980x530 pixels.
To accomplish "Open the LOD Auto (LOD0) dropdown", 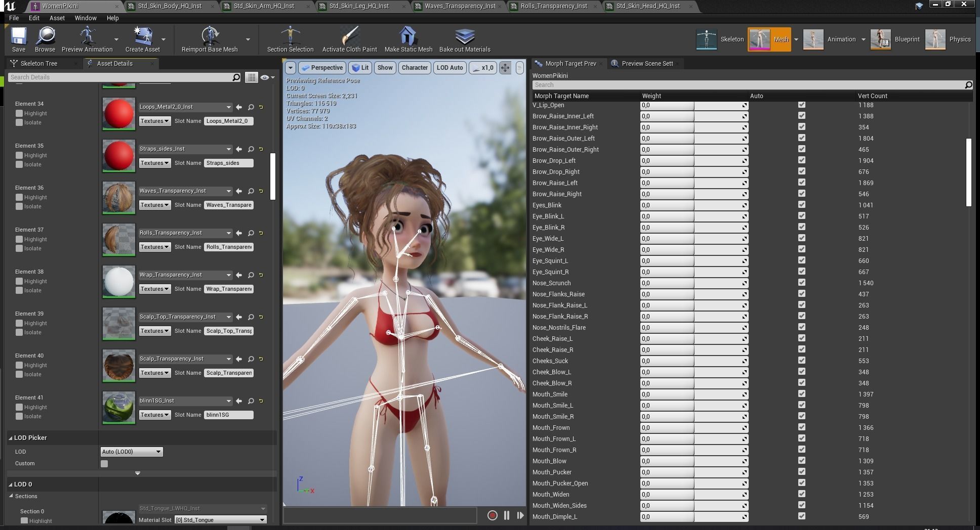I will 132,452.
